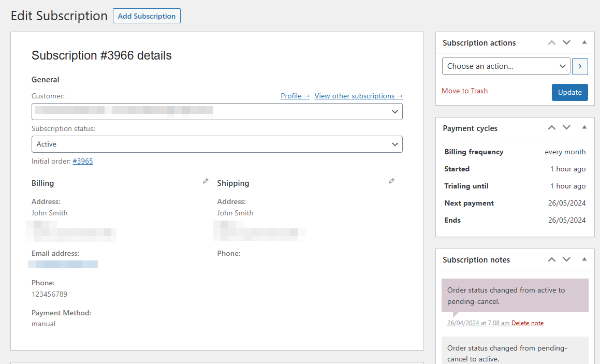Image resolution: width=600 pixels, height=364 pixels.
Task: Move Subscription actions panel down
Action: (566, 42)
